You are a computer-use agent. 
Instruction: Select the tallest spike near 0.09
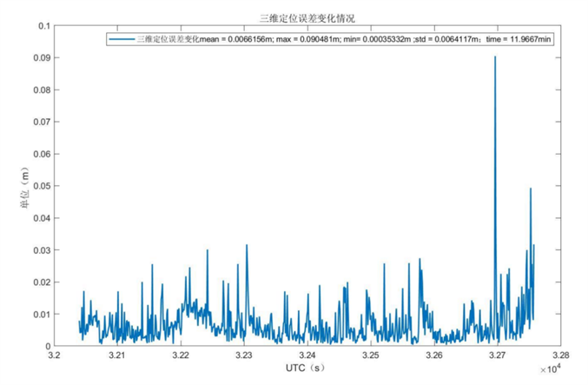click(x=495, y=57)
